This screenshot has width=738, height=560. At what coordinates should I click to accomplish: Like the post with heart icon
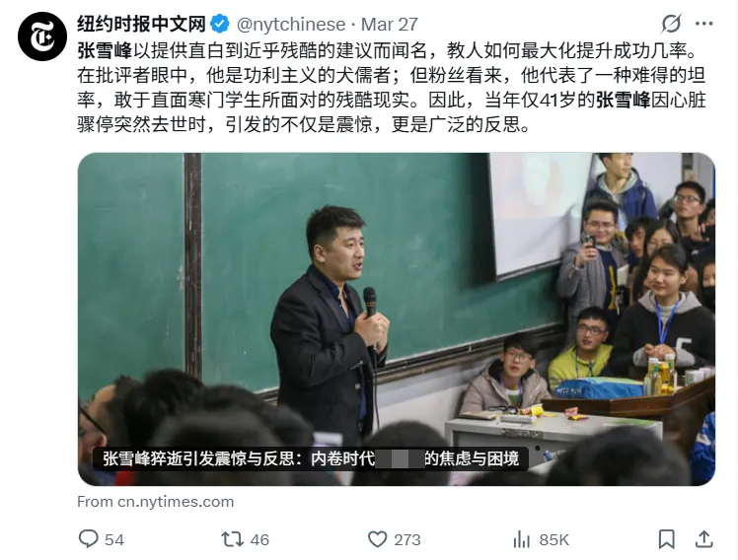point(377,539)
